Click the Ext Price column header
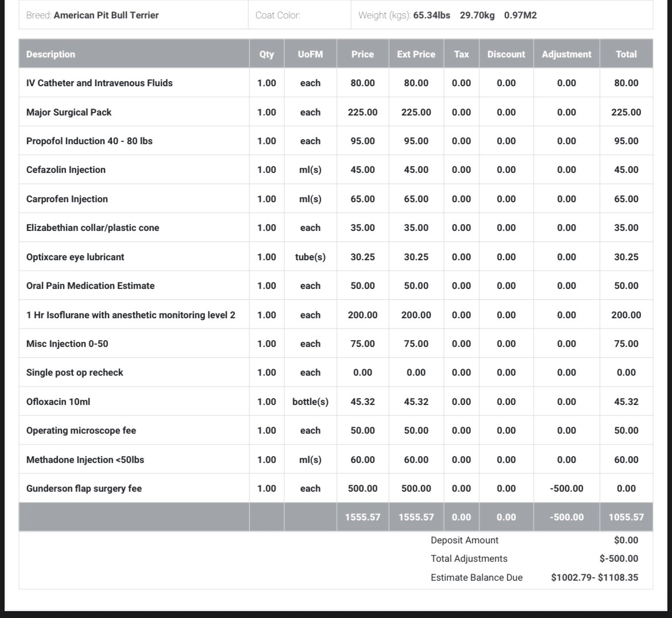Screen dimensions: 672x618 416,54
